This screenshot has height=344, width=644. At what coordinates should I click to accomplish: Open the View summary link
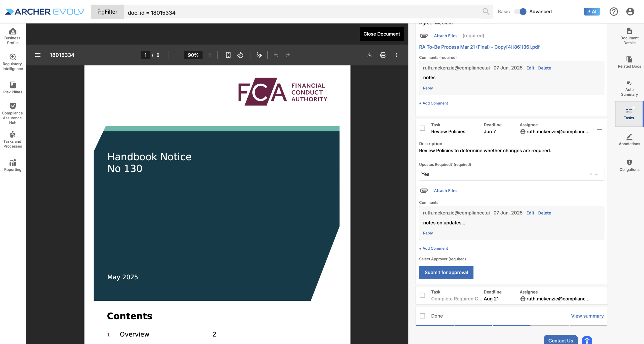coord(587,316)
